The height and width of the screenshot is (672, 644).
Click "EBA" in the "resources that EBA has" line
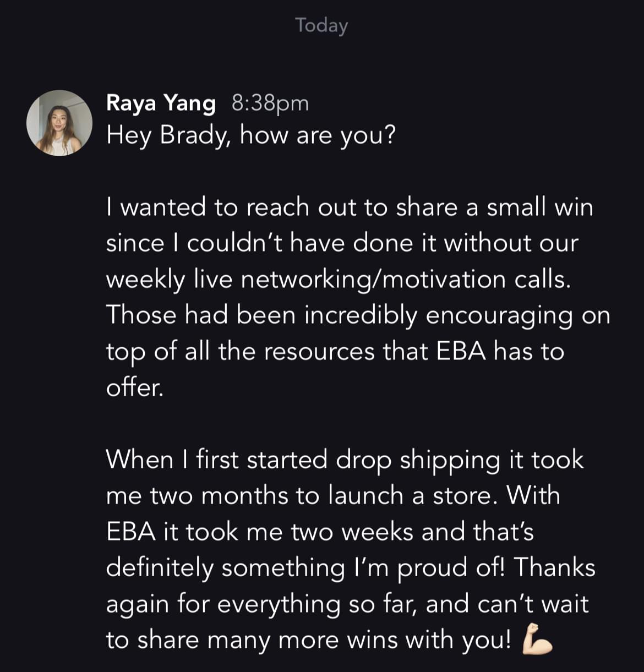461,351
